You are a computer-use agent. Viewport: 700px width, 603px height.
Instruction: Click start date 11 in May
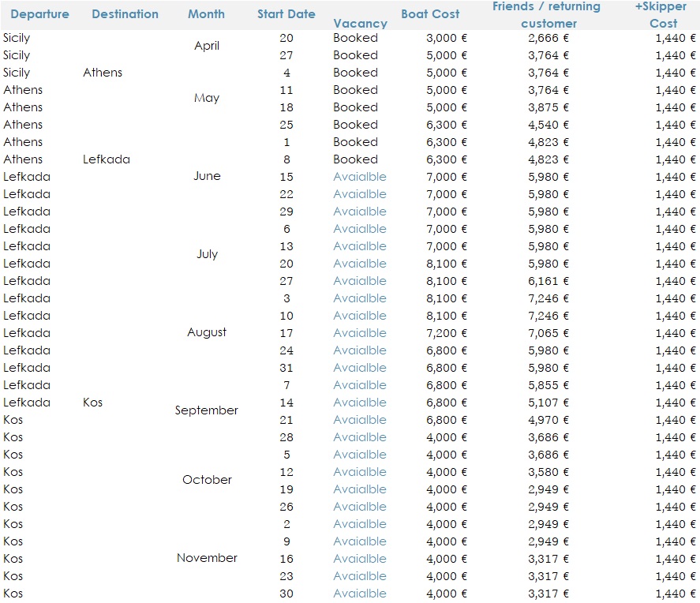[x=286, y=90]
